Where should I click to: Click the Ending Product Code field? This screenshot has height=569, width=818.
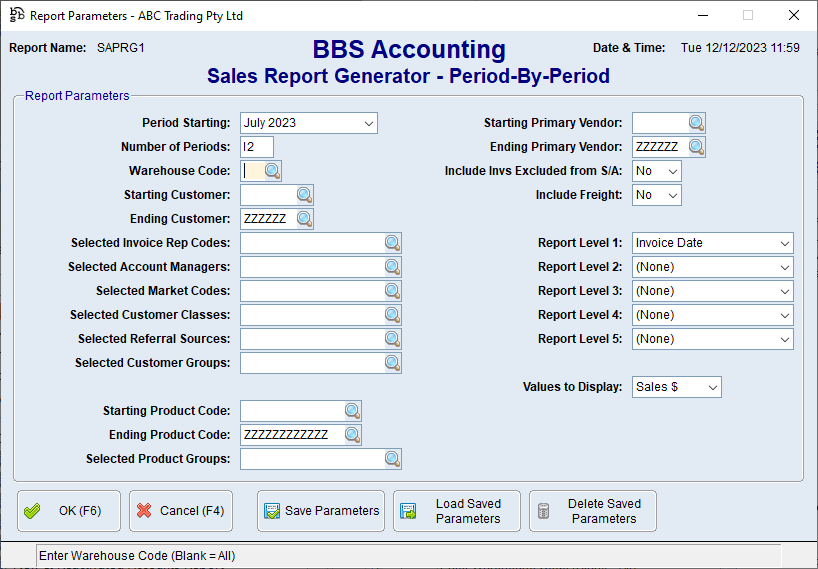point(293,435)
